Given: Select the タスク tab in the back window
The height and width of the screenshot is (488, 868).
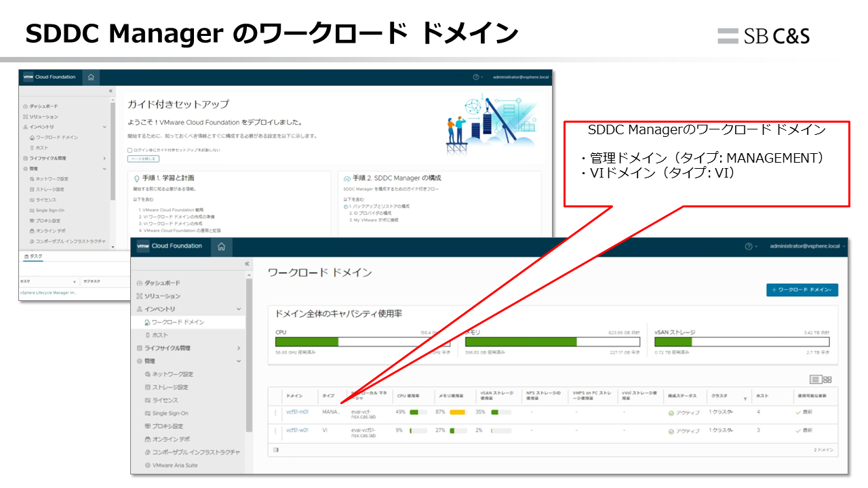Looking at the screenshot, I should tap(33, 256).
